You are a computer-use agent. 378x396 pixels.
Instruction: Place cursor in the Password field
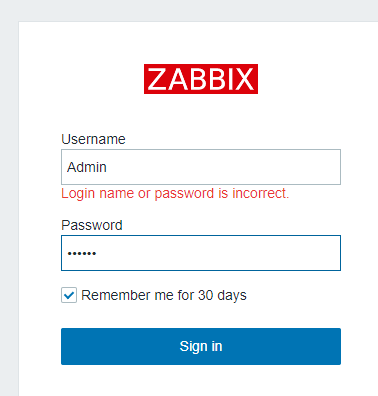pos(201,253)
